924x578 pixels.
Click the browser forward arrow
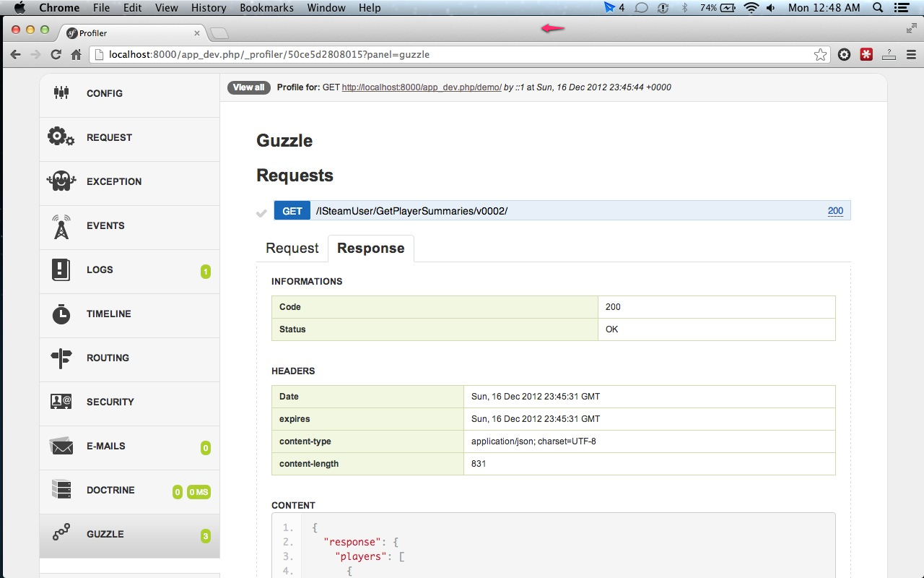(x=35, y=54)
